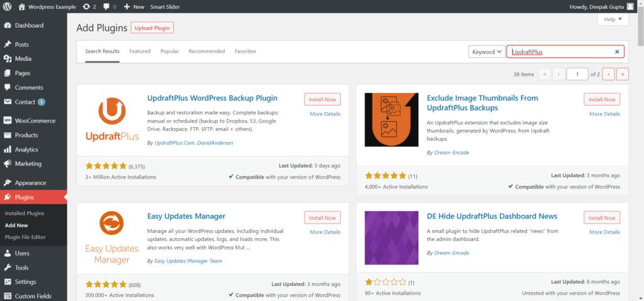
Task: Open the Users sidebar icon
Action: click(8, 253)
